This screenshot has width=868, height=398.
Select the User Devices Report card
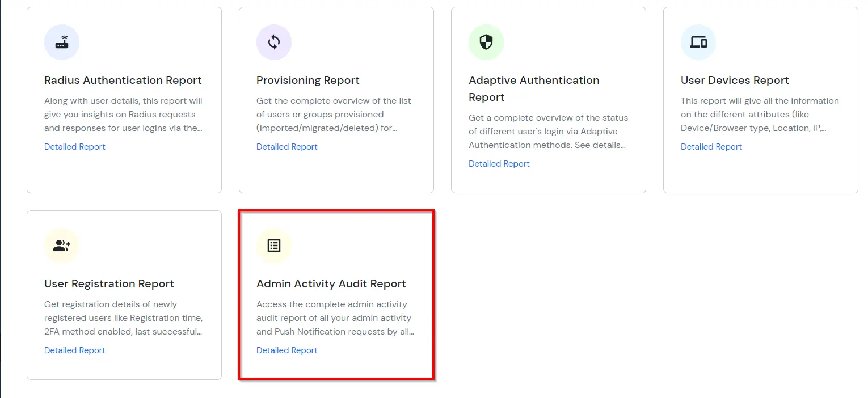click(x=760, y=99)
